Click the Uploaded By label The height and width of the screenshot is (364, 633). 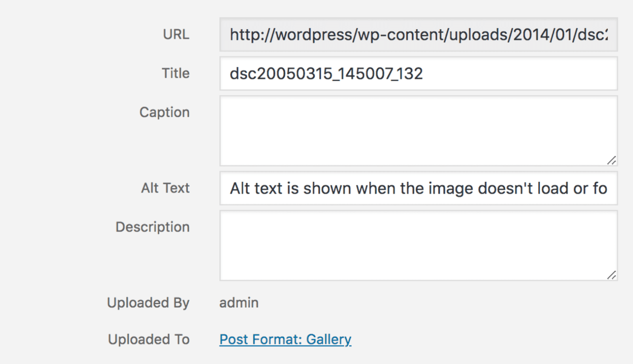pyautogui.click(x=148, y=303)
